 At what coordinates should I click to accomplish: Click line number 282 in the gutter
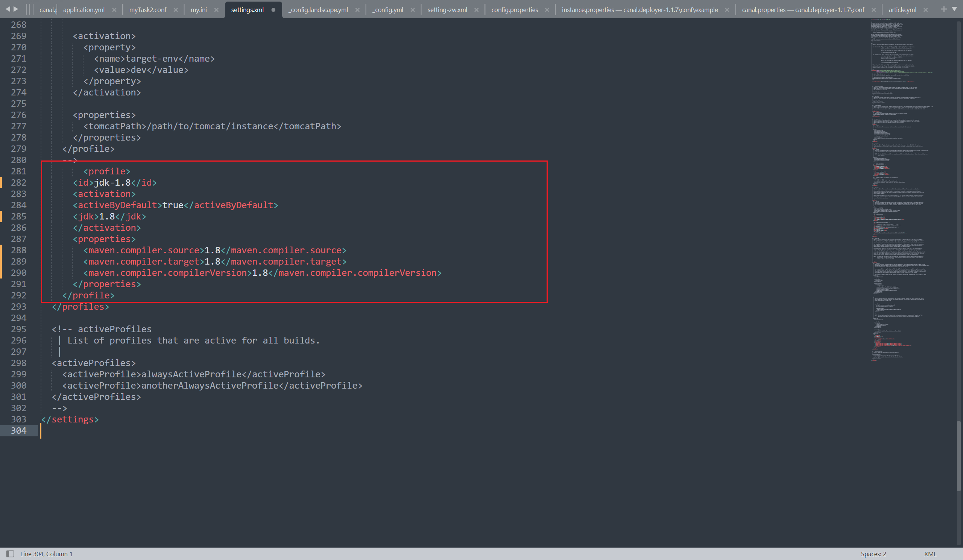(19, 182)
